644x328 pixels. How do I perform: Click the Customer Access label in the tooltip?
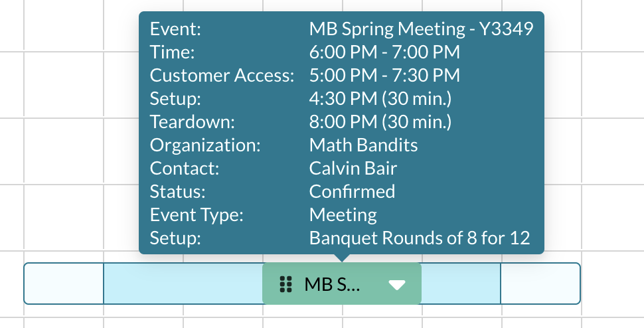pyautogui.click(x=222, y=76)
